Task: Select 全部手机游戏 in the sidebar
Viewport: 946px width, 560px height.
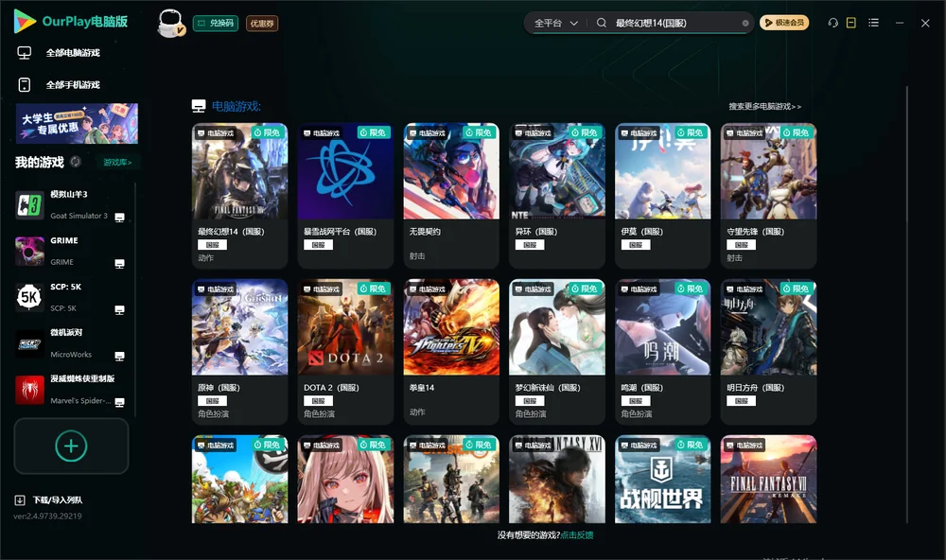Action: 73,84
